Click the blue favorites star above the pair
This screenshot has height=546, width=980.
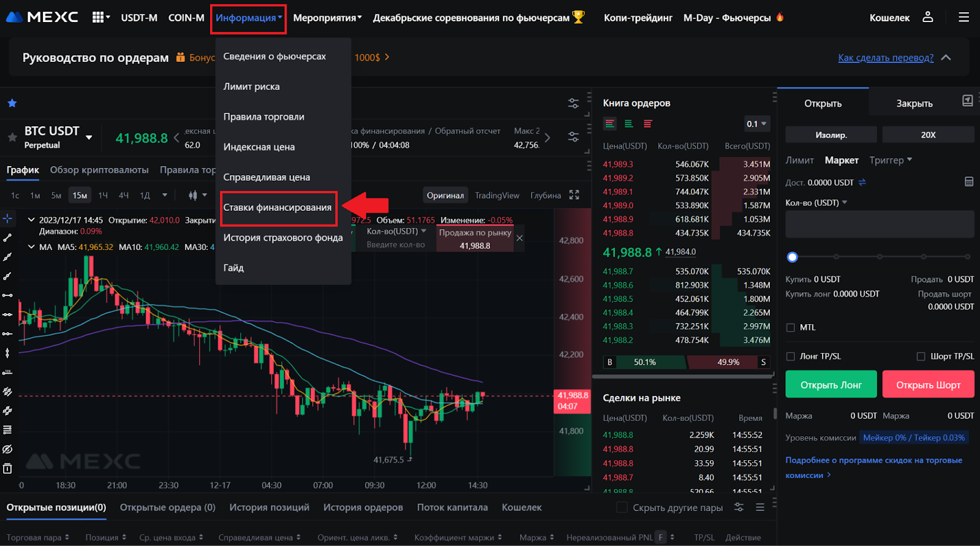pyautogui.click(x=12, y=103)
